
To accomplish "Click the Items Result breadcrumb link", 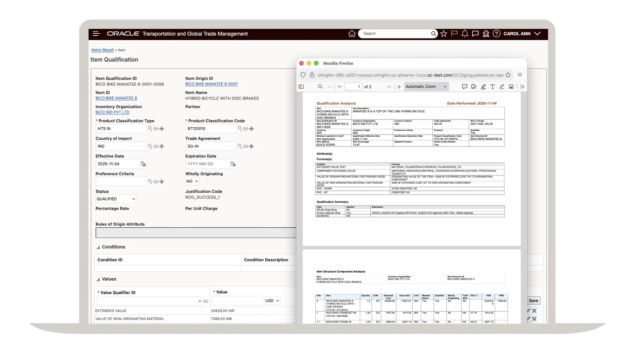I will click(102, 50).
